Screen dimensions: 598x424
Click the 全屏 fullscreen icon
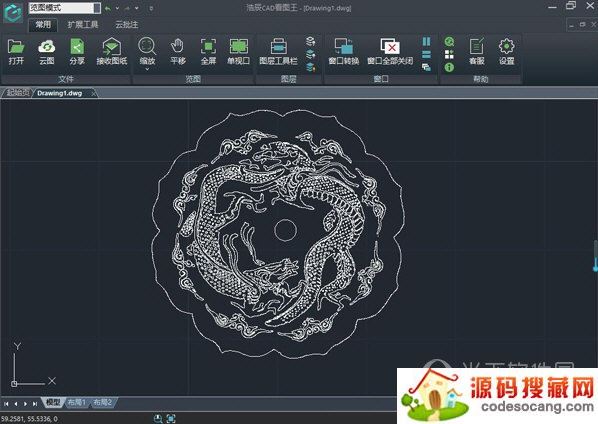tap(208, 47)
